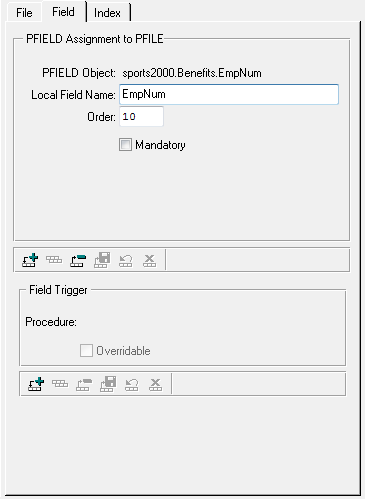Delete the record using PFIELD Assignment toolbar minus icon
The image size is (365, 499).
click(x=78, y=260)
